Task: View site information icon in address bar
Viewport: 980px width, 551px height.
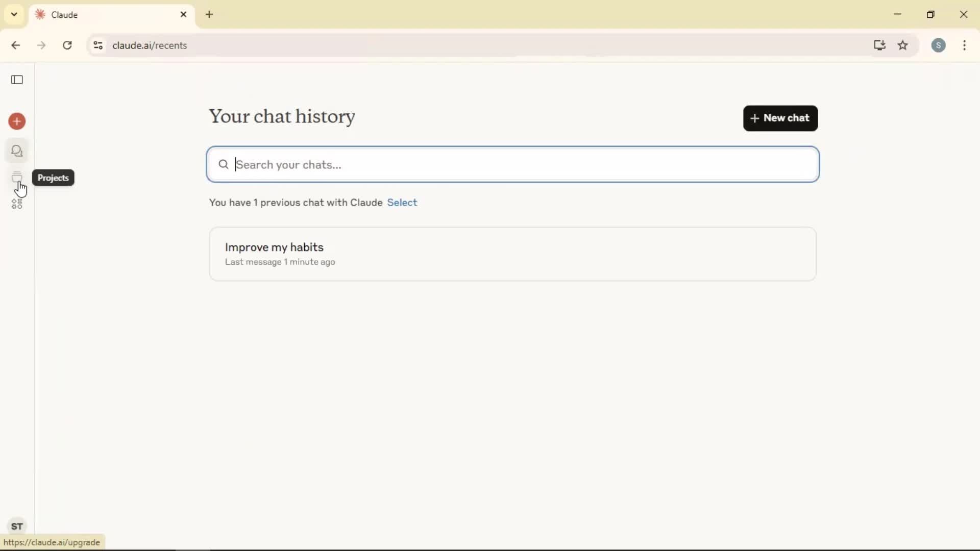Action: [98, 45]
